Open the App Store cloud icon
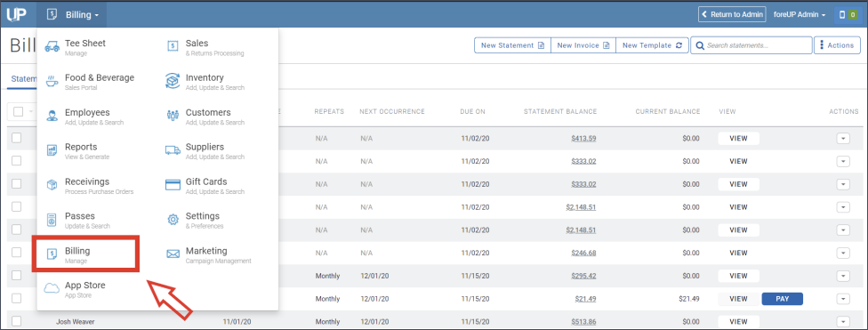Screen dimensions: 868x330 click(x=52, y=288)
